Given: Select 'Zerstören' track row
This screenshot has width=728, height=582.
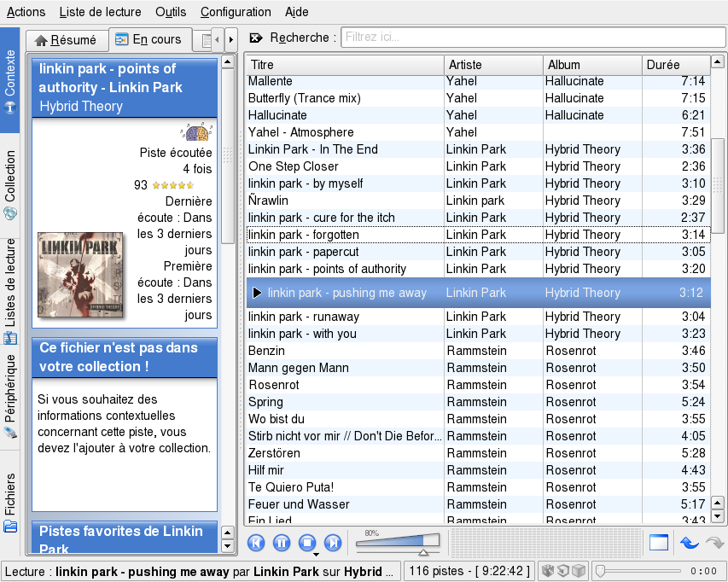Looking at the screenshot, I should [x=478, y=453].
